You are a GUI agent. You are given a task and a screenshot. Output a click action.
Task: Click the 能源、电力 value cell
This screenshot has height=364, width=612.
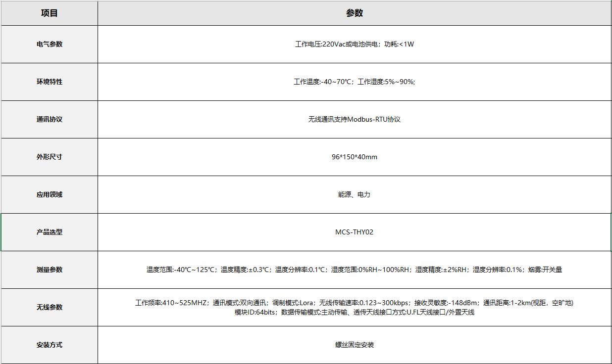(x=354, y=194)
